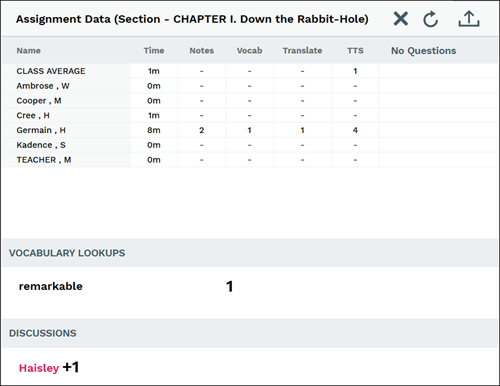Click Germain's TTS count of 4
This screenshot has width=500, height=386.
pos(355,130)
